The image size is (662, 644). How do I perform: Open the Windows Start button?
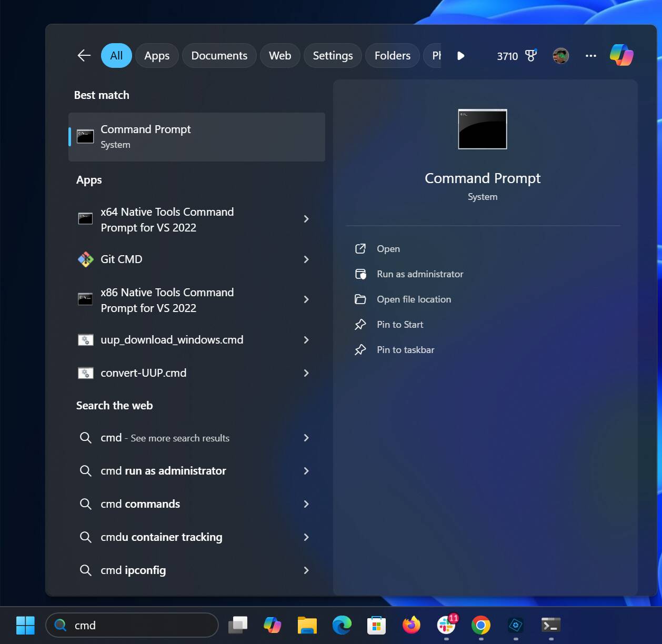[x=25, y=625]
